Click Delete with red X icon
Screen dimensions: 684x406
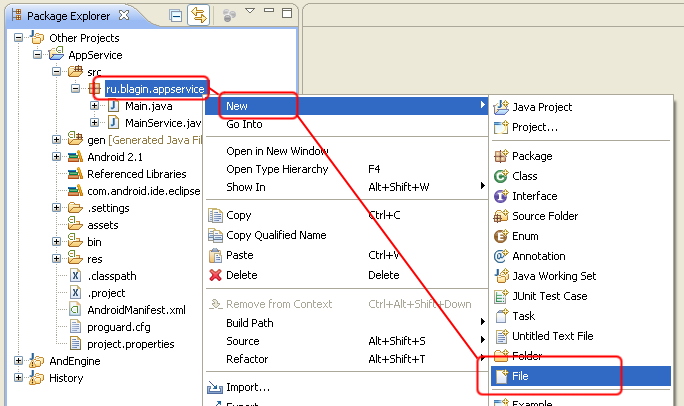(x=346, y=275)
